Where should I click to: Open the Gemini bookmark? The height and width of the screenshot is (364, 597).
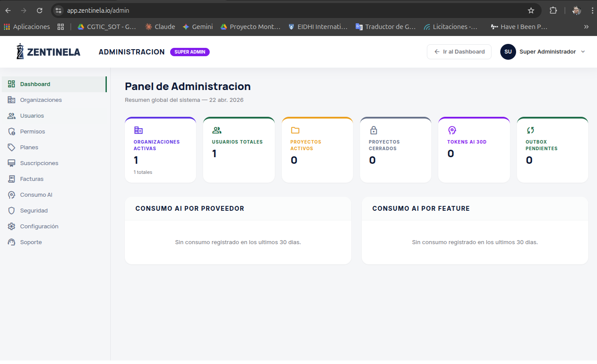click(x=197, y=27)
